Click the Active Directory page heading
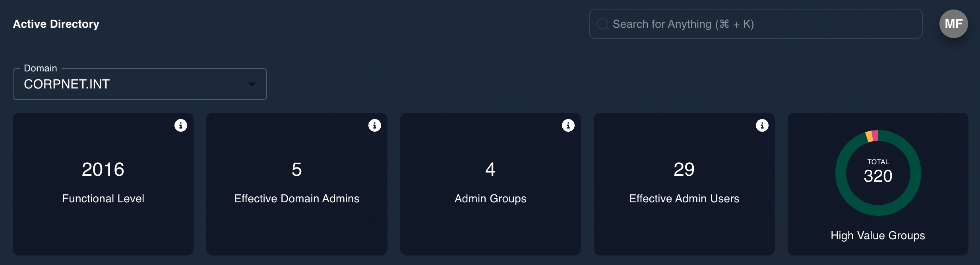 56,24
